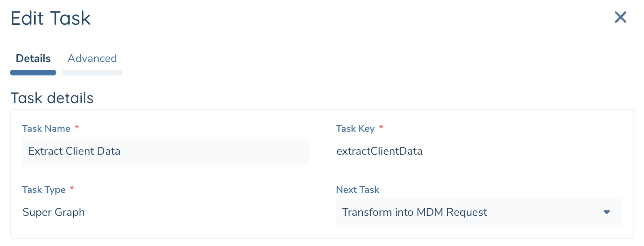This screenshot has width=644, height=246.
Task: Click the Next Task dropdown arrow icon
Action: point(607,212)
